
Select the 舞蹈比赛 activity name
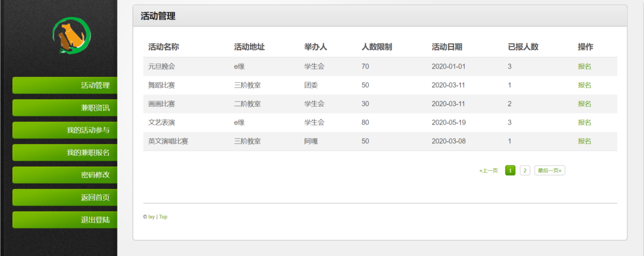point(161,86)
